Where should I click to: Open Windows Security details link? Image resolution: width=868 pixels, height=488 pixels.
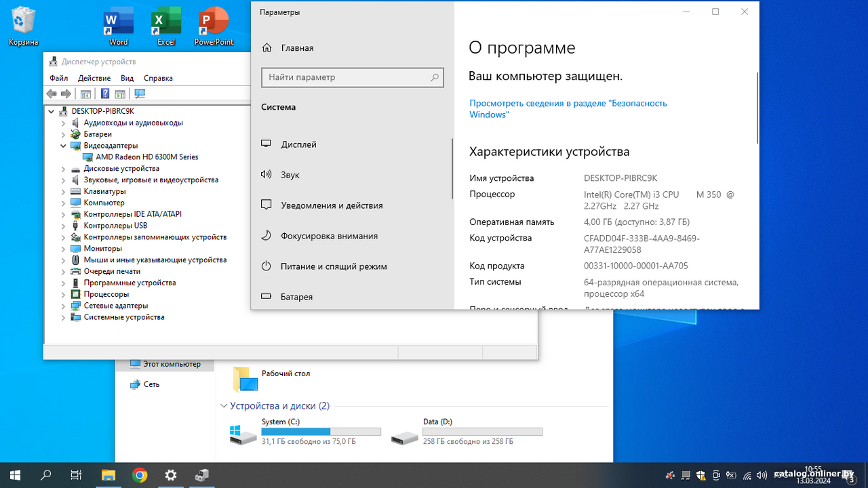(568, 109)
